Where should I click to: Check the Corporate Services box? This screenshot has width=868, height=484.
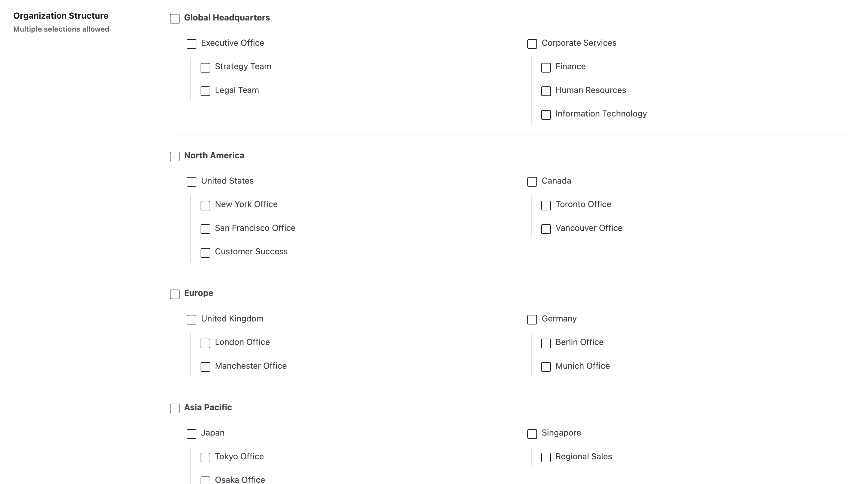pos(532,44)
